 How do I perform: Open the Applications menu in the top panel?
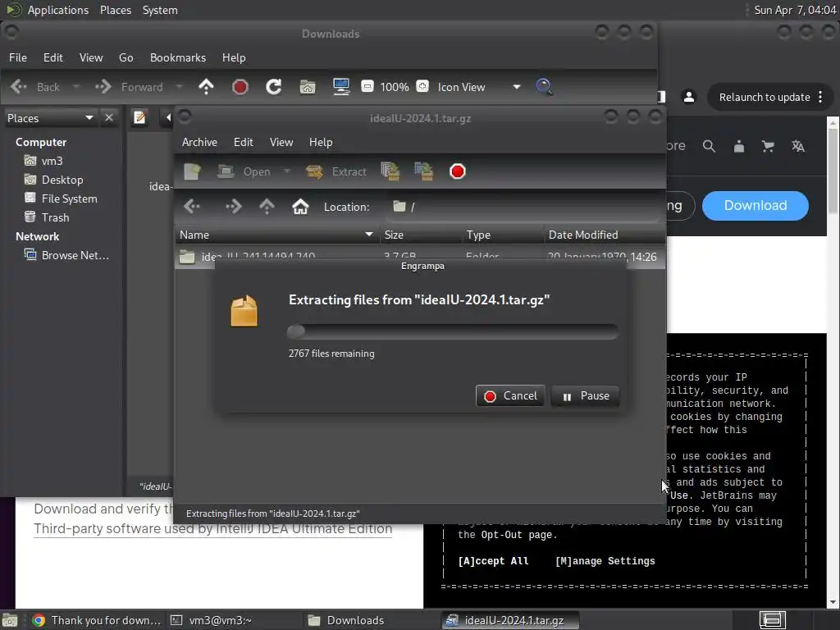tap(58, 10)
